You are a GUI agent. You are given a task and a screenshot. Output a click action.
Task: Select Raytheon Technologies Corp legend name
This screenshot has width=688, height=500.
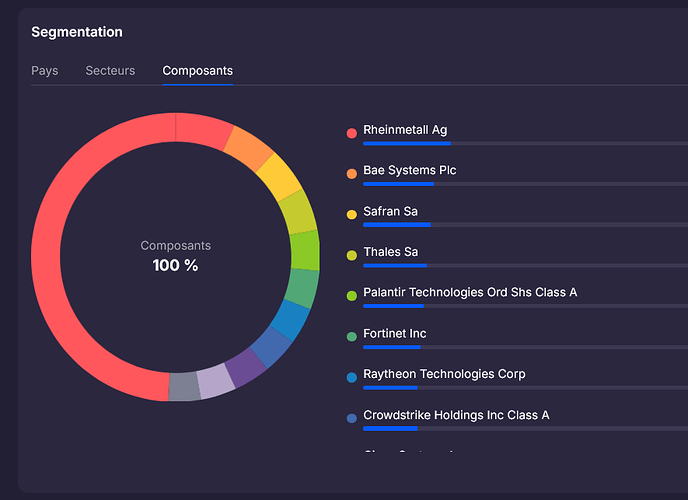[444, 374]
